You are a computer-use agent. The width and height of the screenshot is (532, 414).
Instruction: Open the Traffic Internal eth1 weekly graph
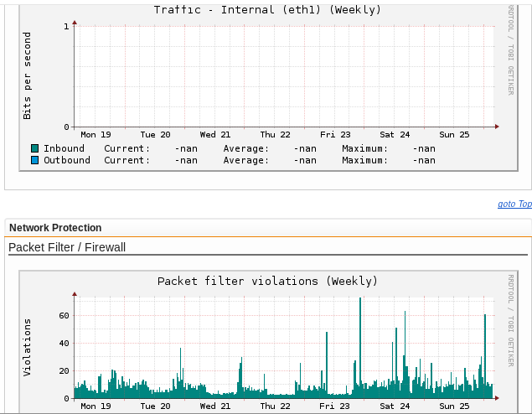coord(285,75)
